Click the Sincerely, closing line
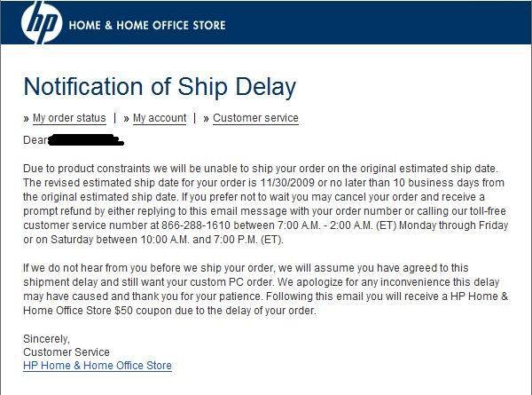The image size is (532, 395). pos(46,339)
